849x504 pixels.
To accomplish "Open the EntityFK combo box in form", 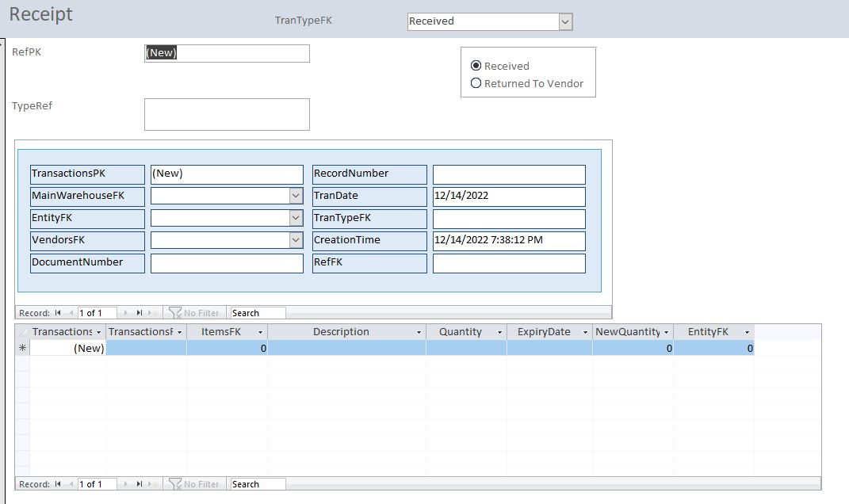I will pos(296,218).
